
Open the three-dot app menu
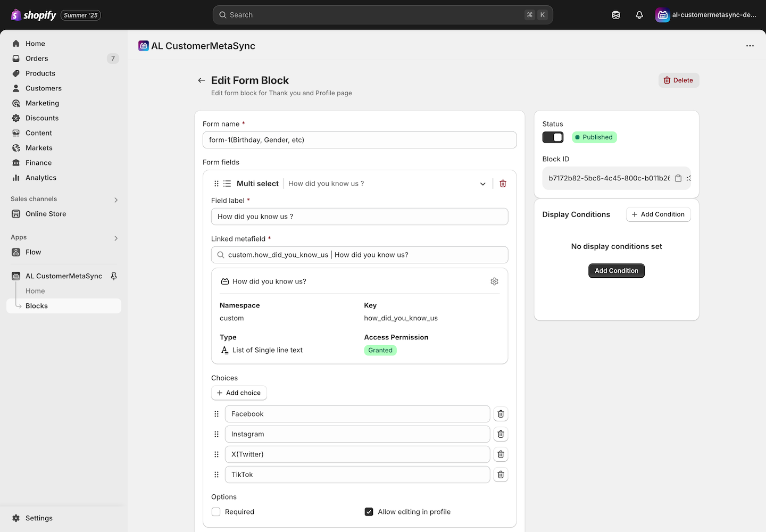tap(750, 46)
